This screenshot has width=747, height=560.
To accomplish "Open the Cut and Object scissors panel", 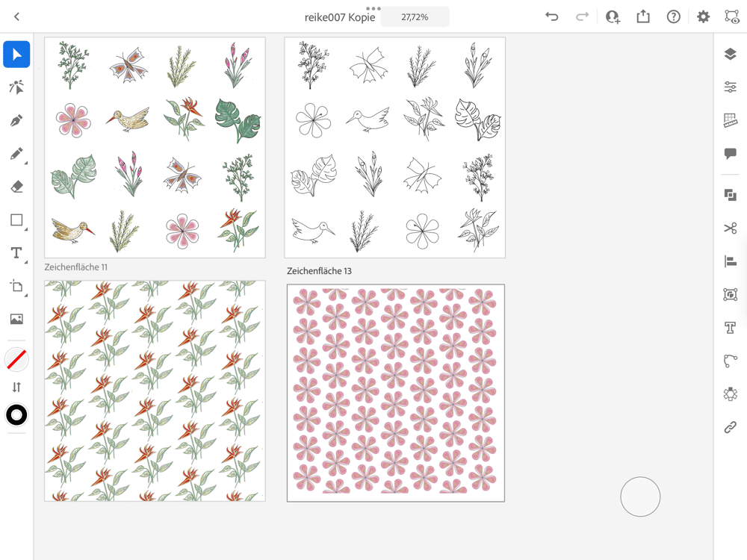I will (x=731, y=228).
